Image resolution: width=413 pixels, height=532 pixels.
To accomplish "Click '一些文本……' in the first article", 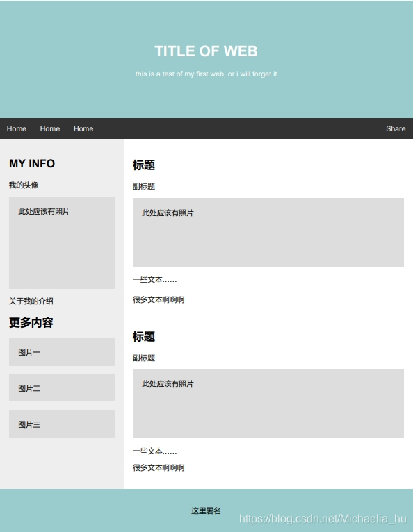I will pyautogui.click(x=154, y=280).
